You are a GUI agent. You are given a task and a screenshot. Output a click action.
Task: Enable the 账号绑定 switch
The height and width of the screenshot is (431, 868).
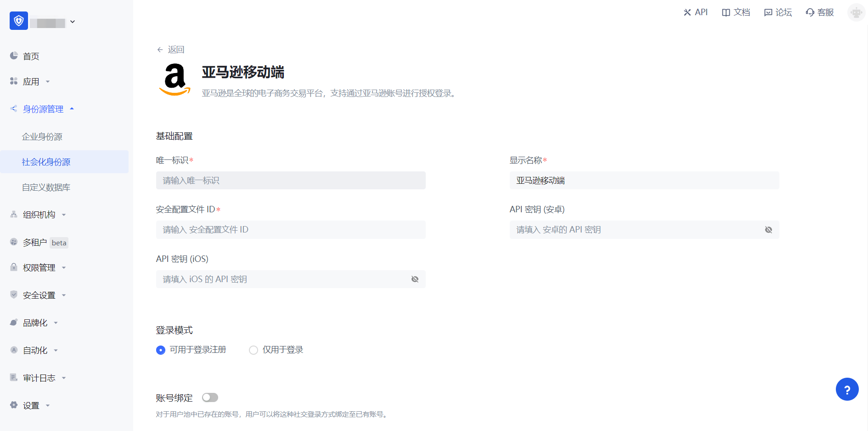point(210,397)
